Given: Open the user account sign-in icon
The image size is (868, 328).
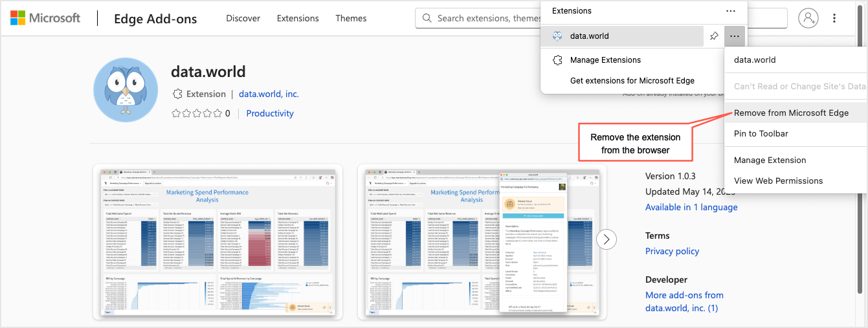Looking at the screenshot, I should pyautogui.click(x=808, y=18).
